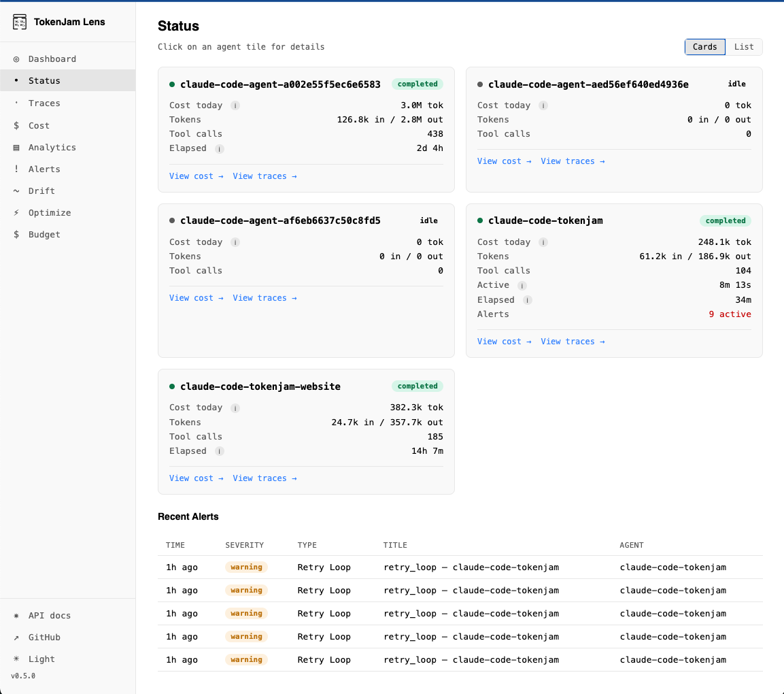
Task: Click the Optimize lightning bolt icon
Action: 16,213
